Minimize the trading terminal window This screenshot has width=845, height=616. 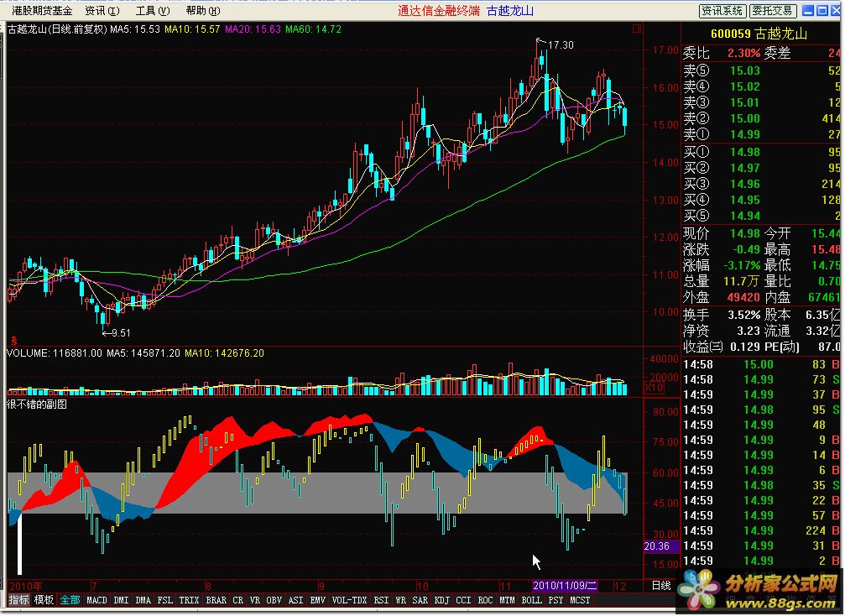(808, 11)
